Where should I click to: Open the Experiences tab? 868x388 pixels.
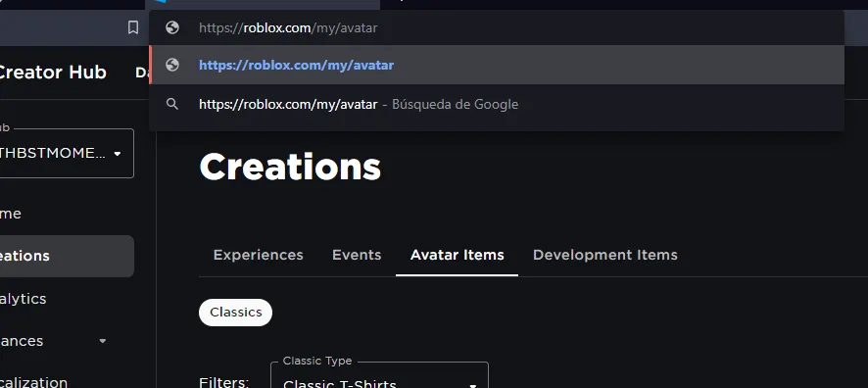pyautogui.click(x=258, y=255)
